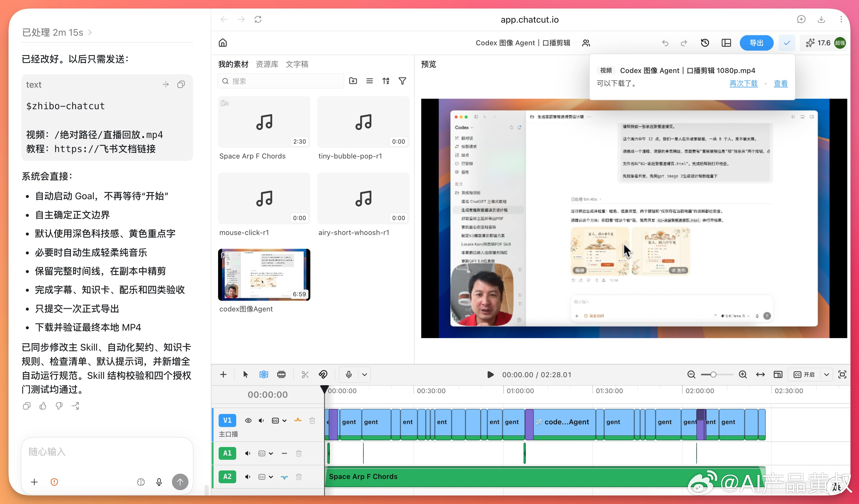Zoom out the timeline

pos(691,375)
